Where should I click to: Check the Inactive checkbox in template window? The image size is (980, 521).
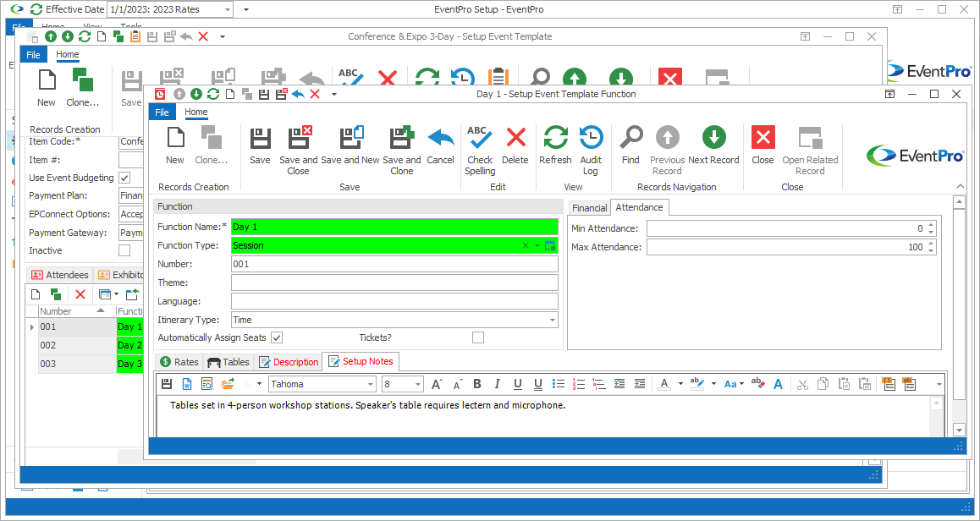pyautogui.click(x=124, y=250)
